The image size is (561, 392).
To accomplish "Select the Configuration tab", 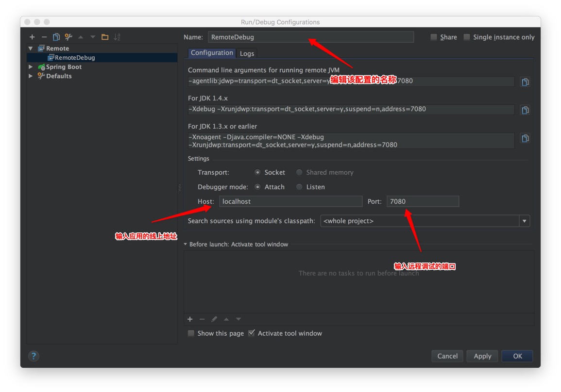I will coord(212,53).
